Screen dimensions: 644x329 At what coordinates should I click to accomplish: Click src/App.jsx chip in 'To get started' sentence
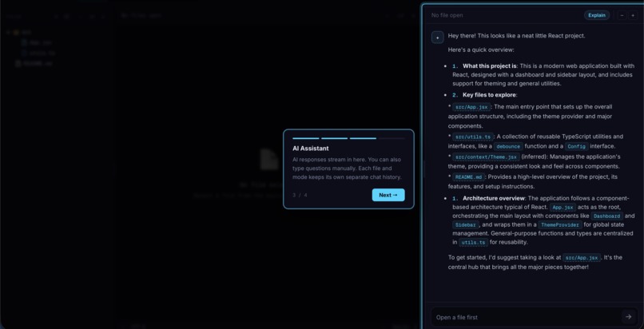581,258
